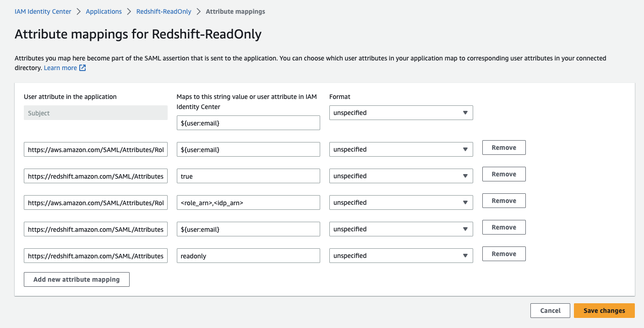Edit the last redshift SAML attribute name field
Screen dimensions: 644x328
[x=96, y=256]
